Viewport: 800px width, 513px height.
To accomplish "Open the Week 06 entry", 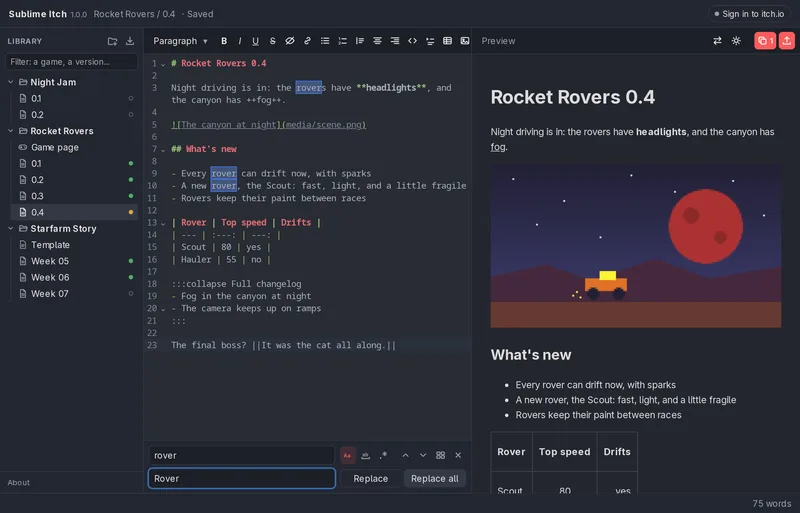I will pos(74,278).
